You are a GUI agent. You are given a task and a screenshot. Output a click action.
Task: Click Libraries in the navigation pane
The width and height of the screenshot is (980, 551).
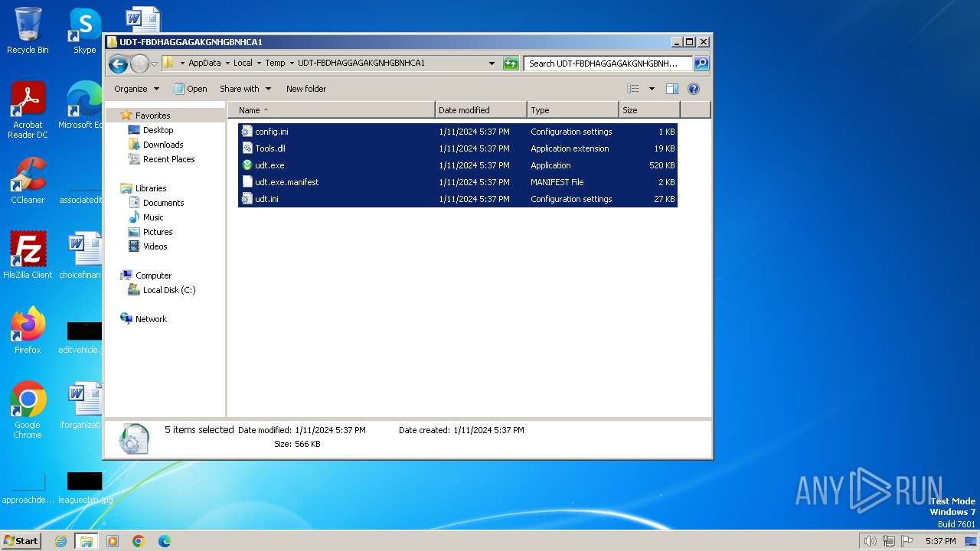pos(151,188)
